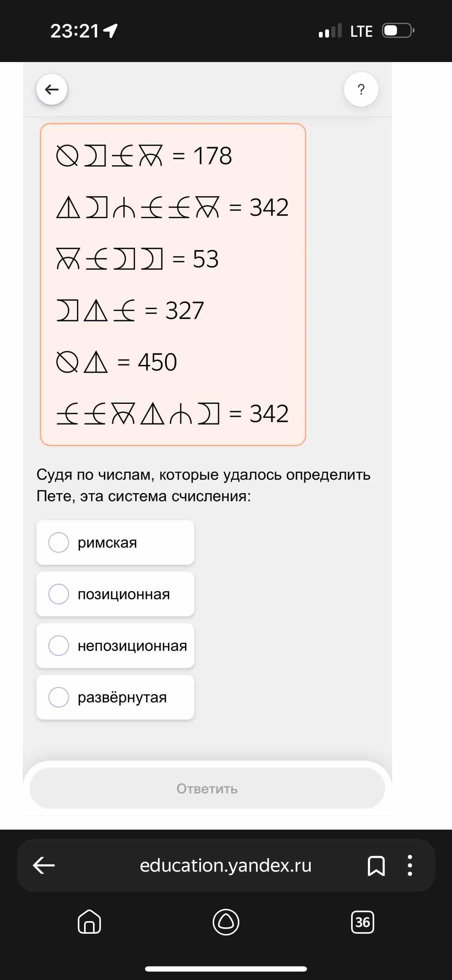
Task: Tap the back arrow in quiz header
Action: (52, 89)
